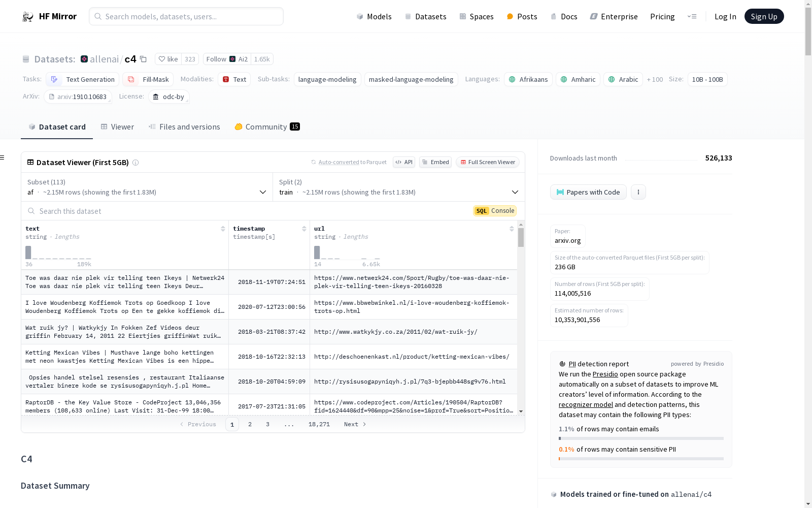812x508 pixels.
Task: Click the HF Mirror logo icon
Action: (x=28, y=17)
